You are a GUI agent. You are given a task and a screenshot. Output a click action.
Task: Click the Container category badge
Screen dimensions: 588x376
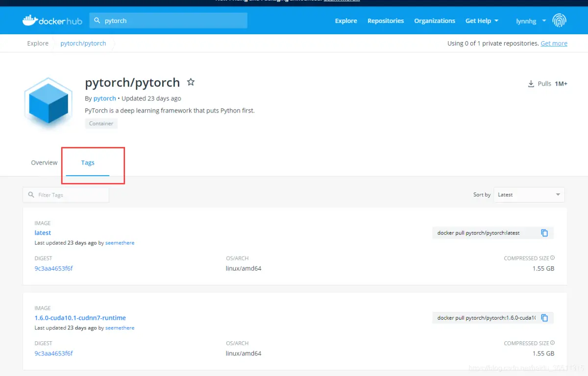[x=101, y=123]
